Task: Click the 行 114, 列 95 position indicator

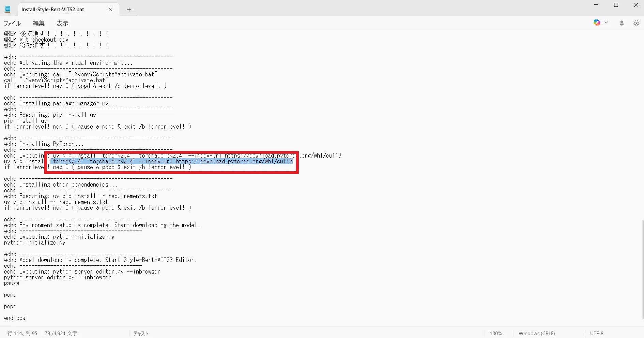Action: pyautogui.click(x=22, y=333)
